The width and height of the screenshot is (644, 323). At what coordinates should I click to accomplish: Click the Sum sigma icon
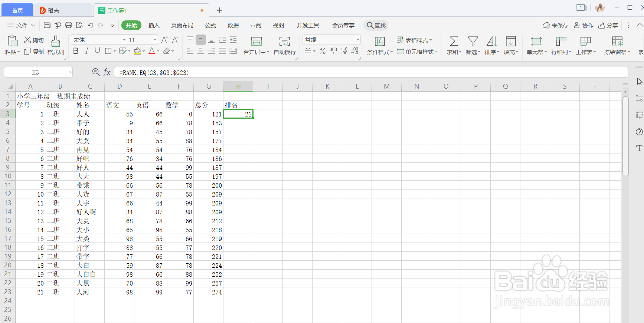[x=454, y=41]
